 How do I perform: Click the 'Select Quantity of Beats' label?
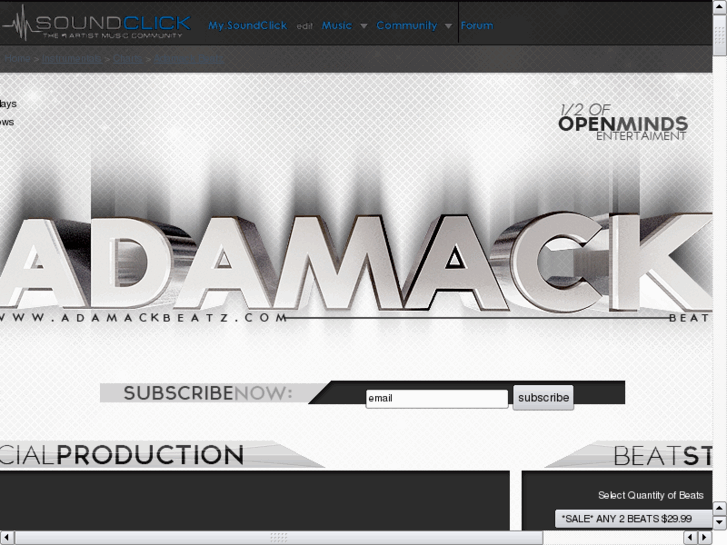650,495
